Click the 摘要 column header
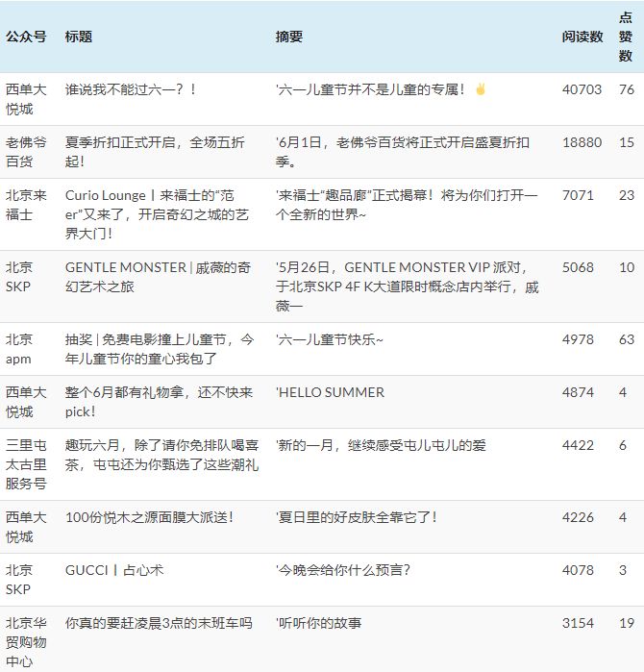The height and width of the screenshot is (672, 644). [x=288, y=37]
